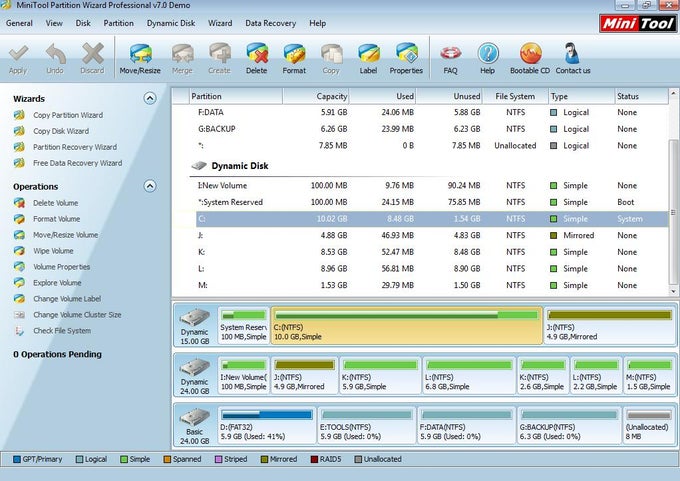
Task: Open the Data Recovery menu
Action: [270, 22]
